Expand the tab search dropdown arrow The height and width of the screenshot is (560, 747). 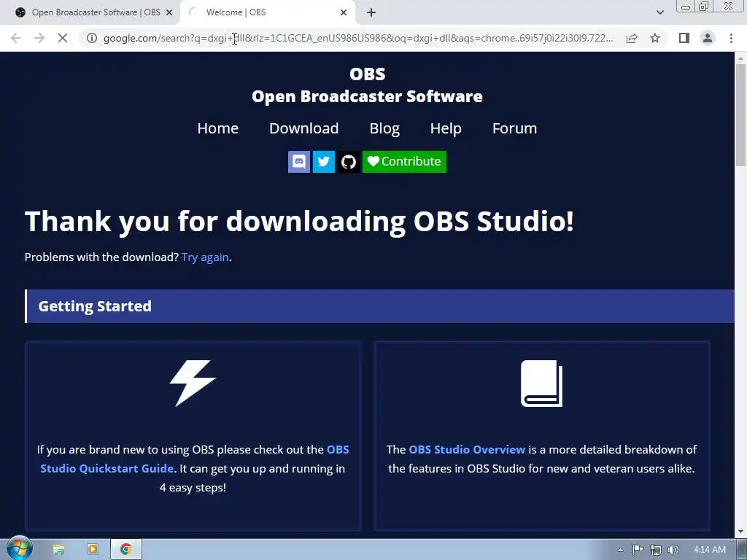pos(659,12)
